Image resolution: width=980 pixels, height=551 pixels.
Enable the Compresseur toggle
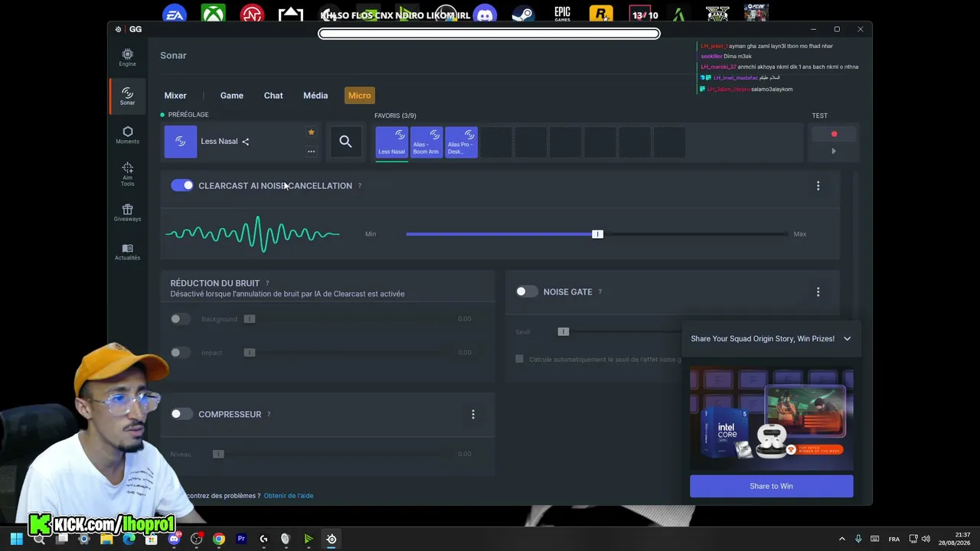tap(181, 414)
